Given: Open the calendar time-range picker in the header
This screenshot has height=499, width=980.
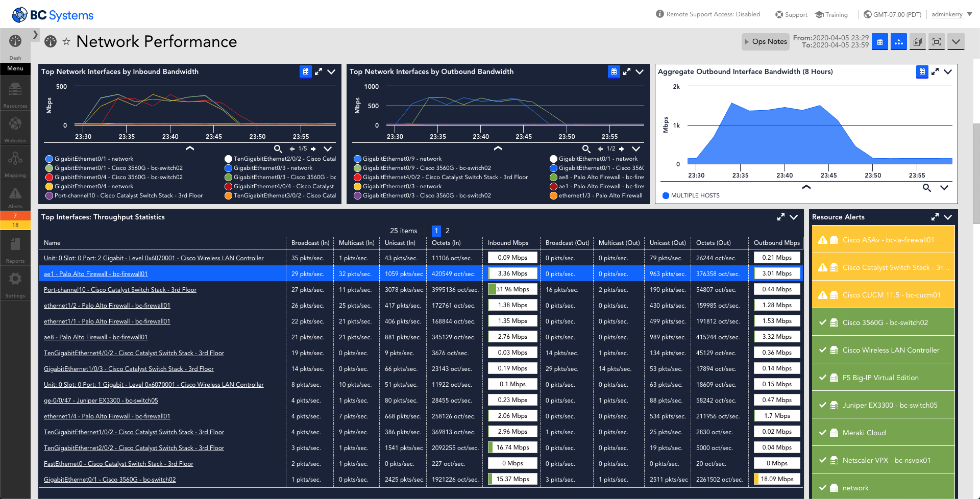Looking at the screenshot, I should (x=879, y=42).
